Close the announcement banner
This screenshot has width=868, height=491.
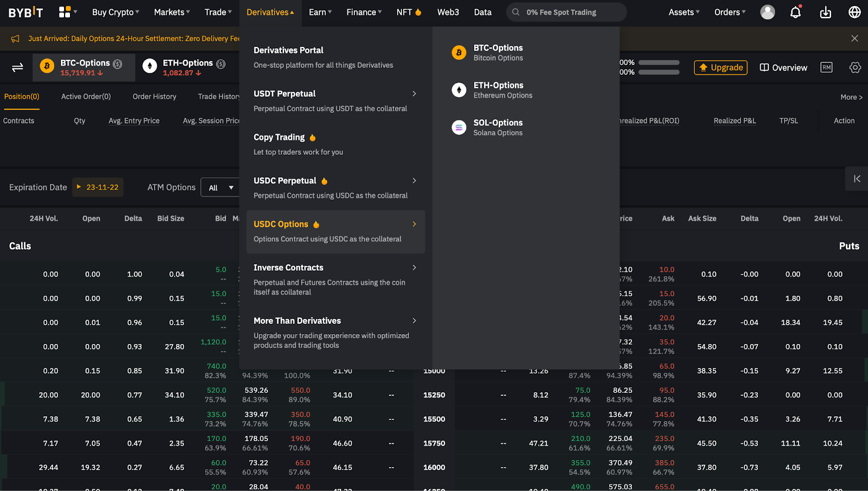coord(854,39)
